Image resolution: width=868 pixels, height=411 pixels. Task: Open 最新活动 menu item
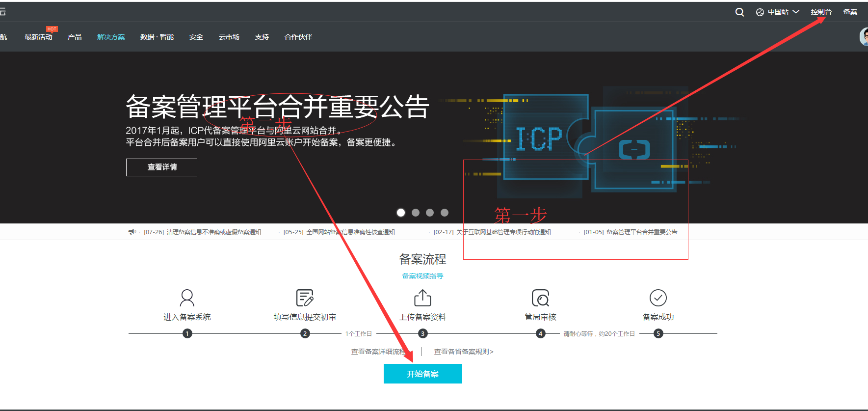[38, 37]
